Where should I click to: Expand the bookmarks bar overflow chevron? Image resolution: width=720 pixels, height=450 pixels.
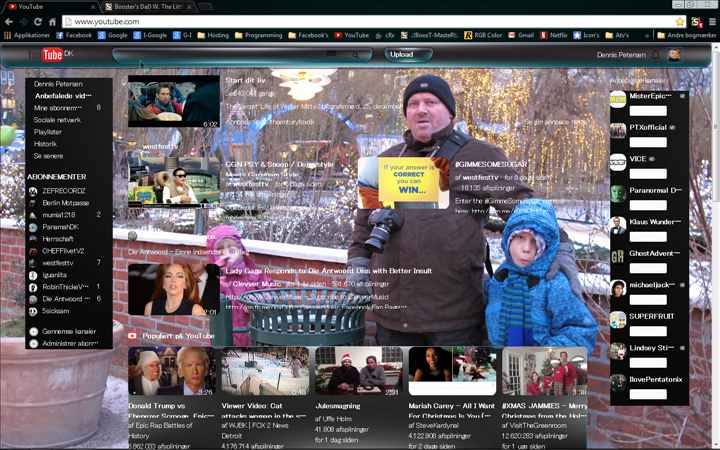click(x=647, y=35)
